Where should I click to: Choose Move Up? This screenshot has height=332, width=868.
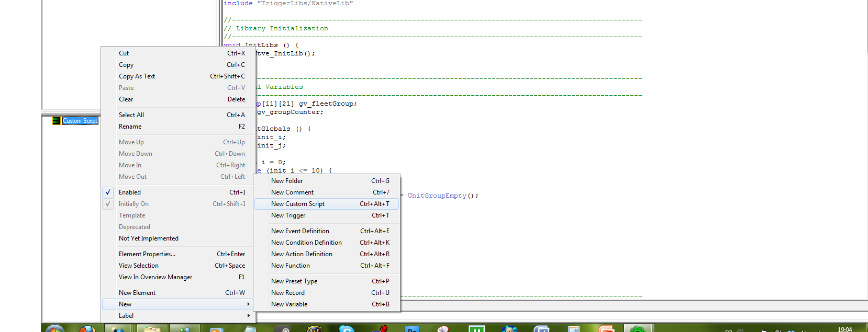coord(178,142)
